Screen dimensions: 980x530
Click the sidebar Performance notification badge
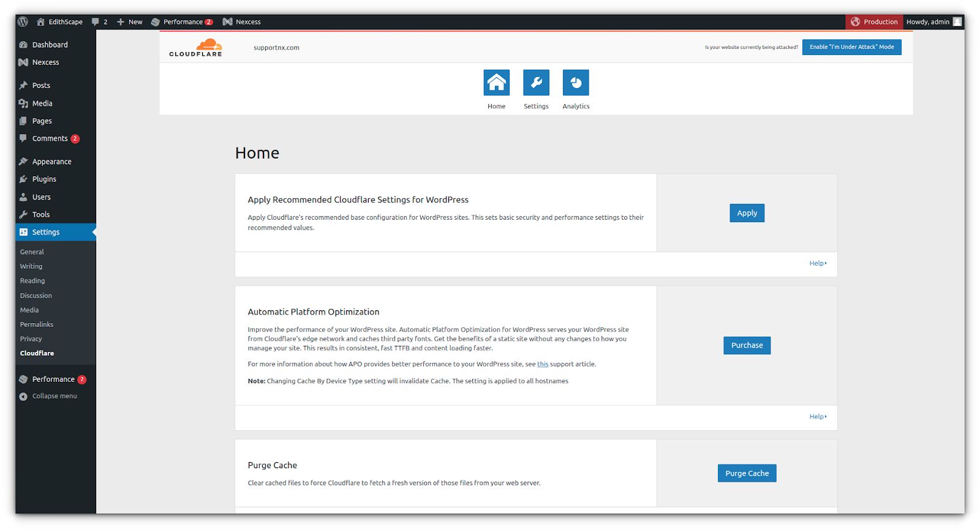tap(82, 379)
